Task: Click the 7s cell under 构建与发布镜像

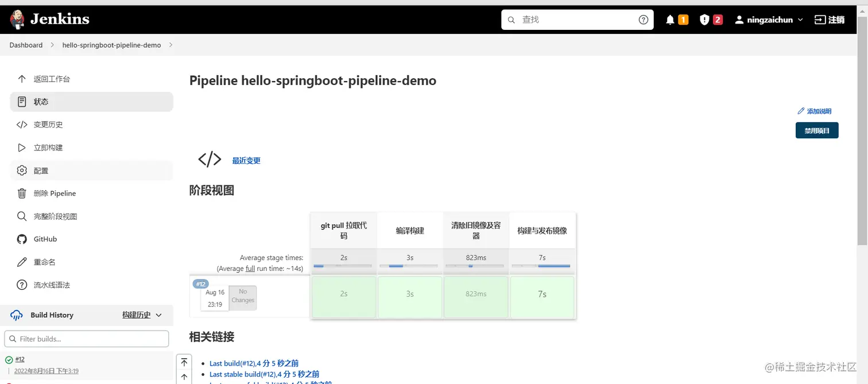Action: tap(542, 297)
